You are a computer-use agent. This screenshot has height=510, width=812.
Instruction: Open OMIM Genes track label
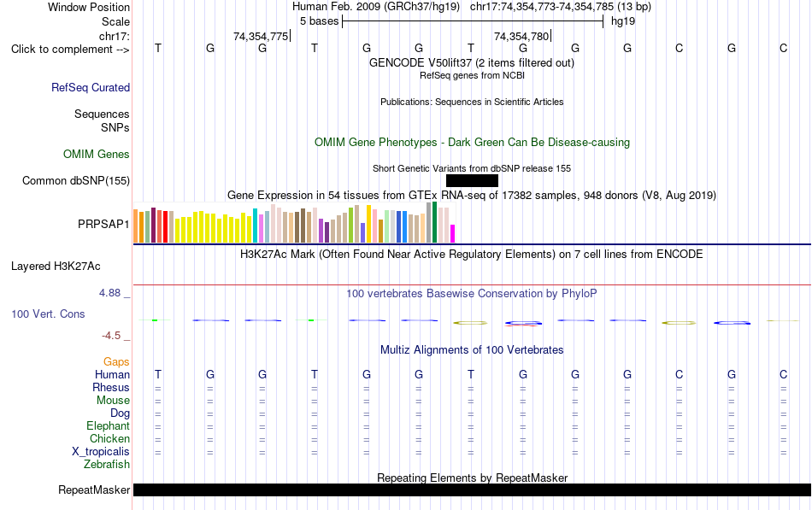(97, 155)
